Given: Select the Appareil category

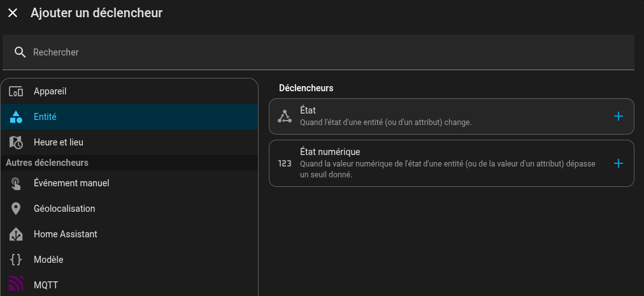Looking at the screenshot, I should coord(50,91).
